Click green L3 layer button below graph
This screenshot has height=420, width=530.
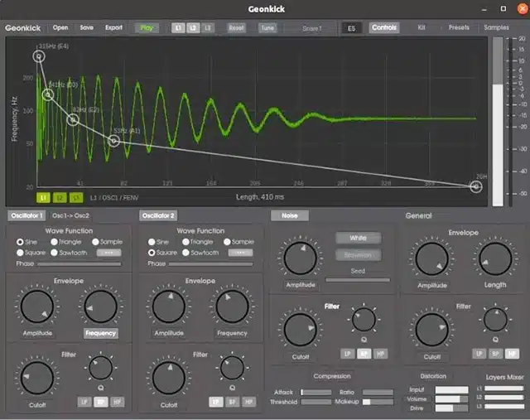click(x=76, y=197)
